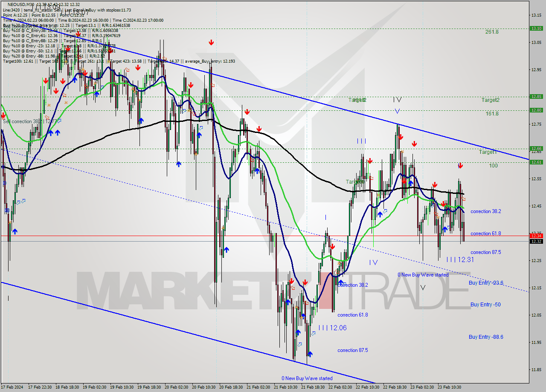546x392 pixels.
Task: Click the 'Buy Entry -88.6' label
Action: tap(486, 337)
